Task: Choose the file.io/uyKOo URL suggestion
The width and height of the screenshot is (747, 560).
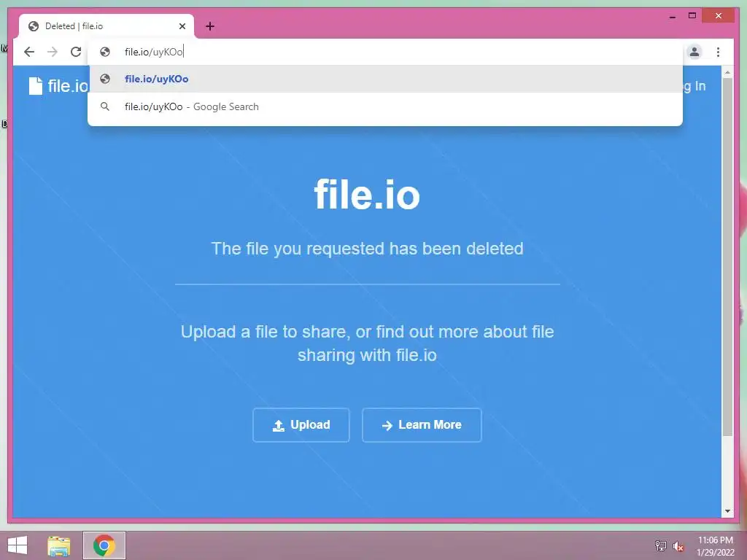Action: [385, 79]
